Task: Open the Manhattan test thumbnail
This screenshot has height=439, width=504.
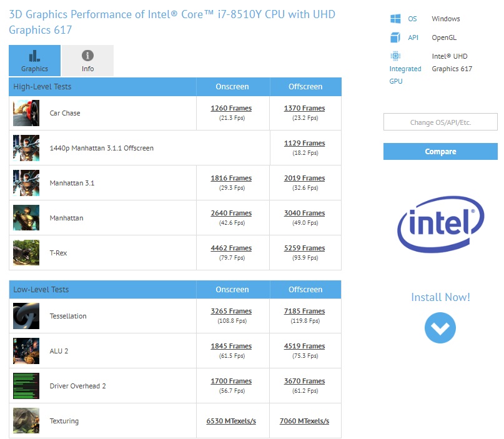Action: pyautogui.click(x=26, y=217)
